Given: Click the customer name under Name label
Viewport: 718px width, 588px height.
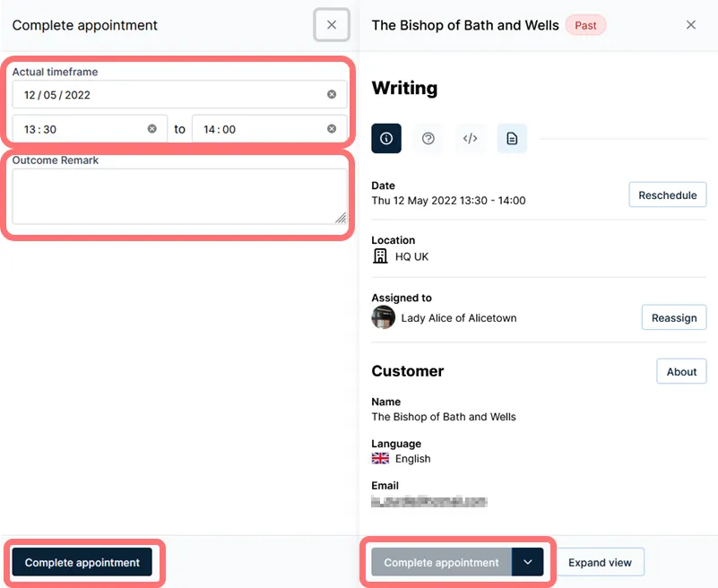Looking at the screenshot, I should click(443, 417).
